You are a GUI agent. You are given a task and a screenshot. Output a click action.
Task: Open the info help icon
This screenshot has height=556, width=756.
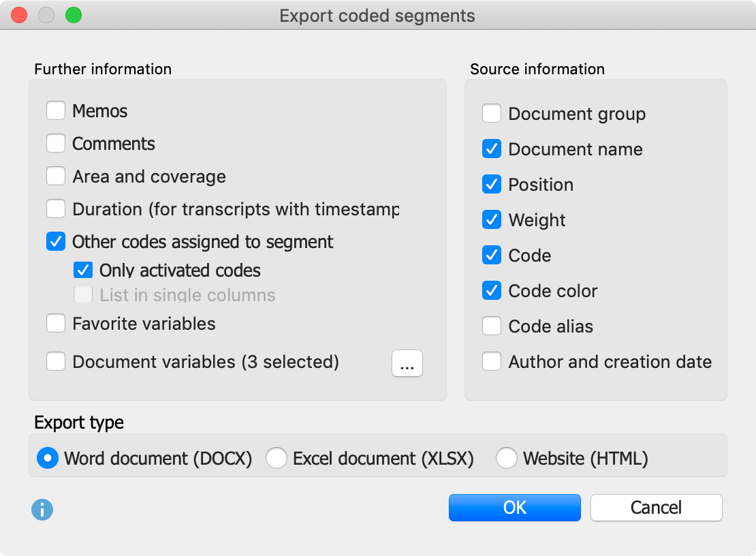point(42,509)
